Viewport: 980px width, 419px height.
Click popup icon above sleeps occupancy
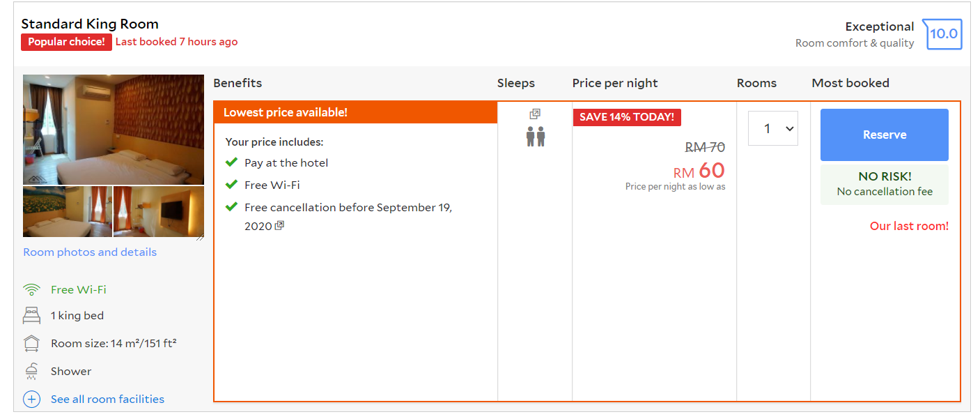[x=535, y=114]
